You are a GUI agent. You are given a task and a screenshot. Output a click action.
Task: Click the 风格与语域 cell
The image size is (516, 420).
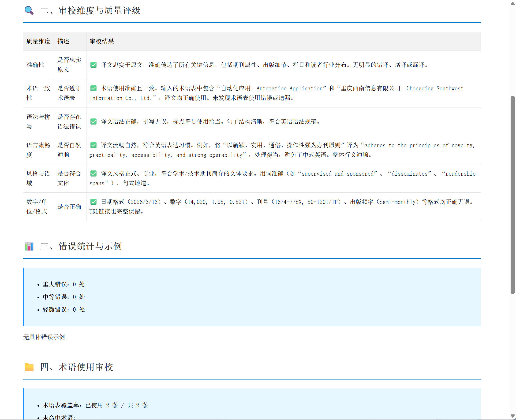38,178
